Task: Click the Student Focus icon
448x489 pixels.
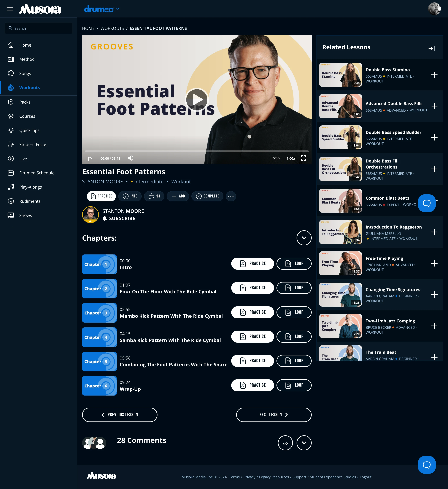Action: point(11,145)
